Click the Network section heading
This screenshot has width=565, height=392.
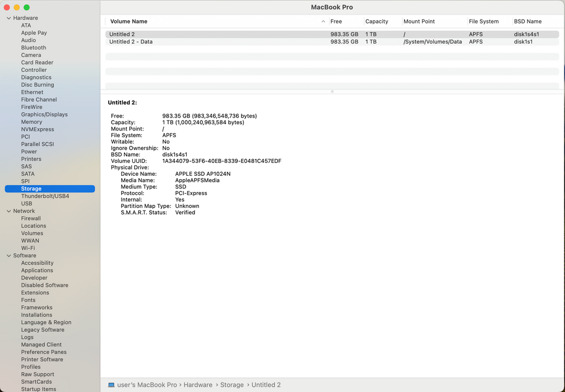(24, 211)
